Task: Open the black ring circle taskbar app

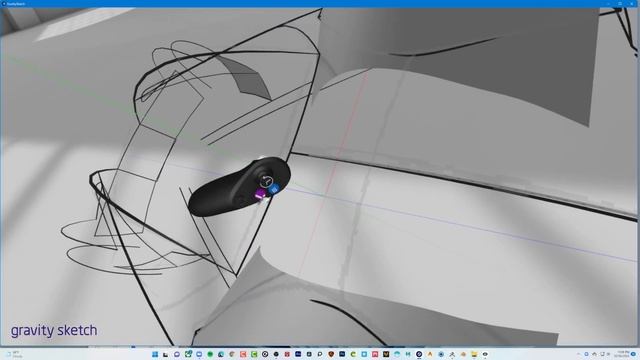Action: (265, 354)
